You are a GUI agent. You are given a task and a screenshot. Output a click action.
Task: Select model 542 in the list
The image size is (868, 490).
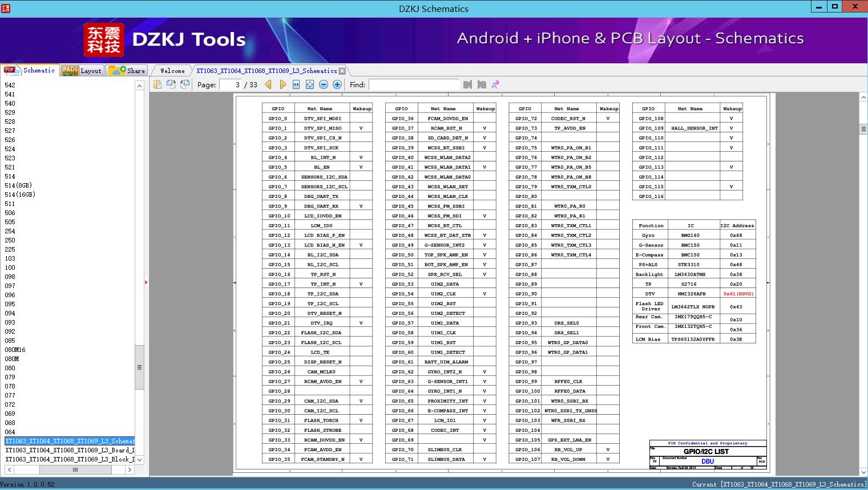[10, 85]
